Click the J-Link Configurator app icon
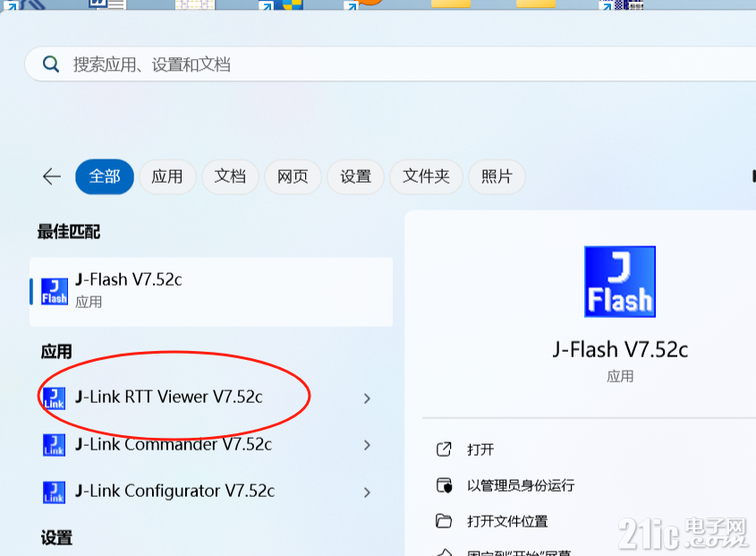 coord(54,492)
